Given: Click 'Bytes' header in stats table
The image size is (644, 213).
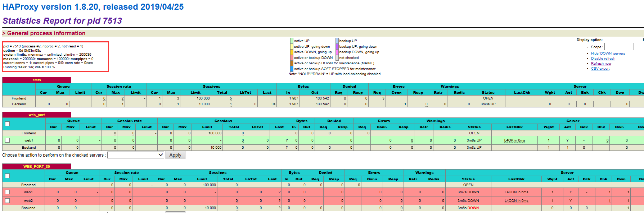Looking at the screenshot, I should click(x=303, y=87).
